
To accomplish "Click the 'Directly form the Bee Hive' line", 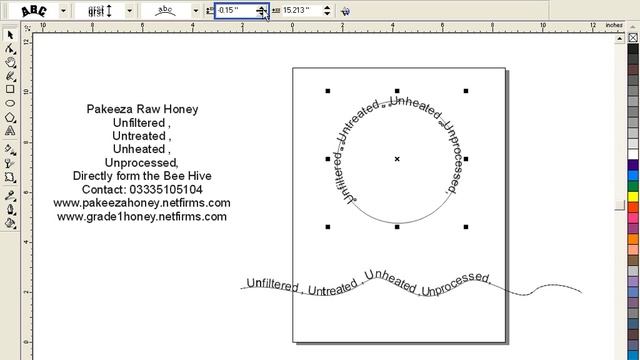I will pyautogui.click(x=142, y=176).
